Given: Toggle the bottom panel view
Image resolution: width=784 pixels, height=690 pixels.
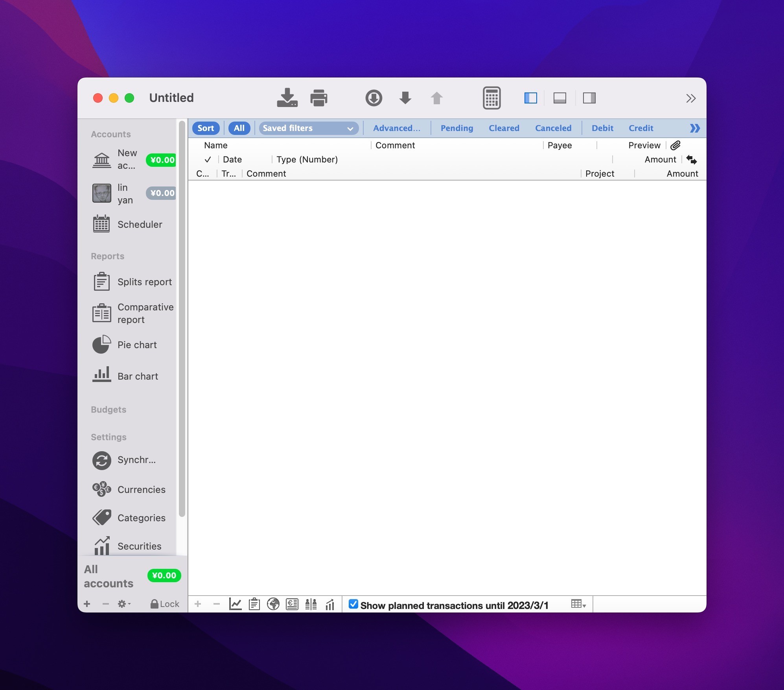Looking at the screenshot, I should [x=559, y=98].
